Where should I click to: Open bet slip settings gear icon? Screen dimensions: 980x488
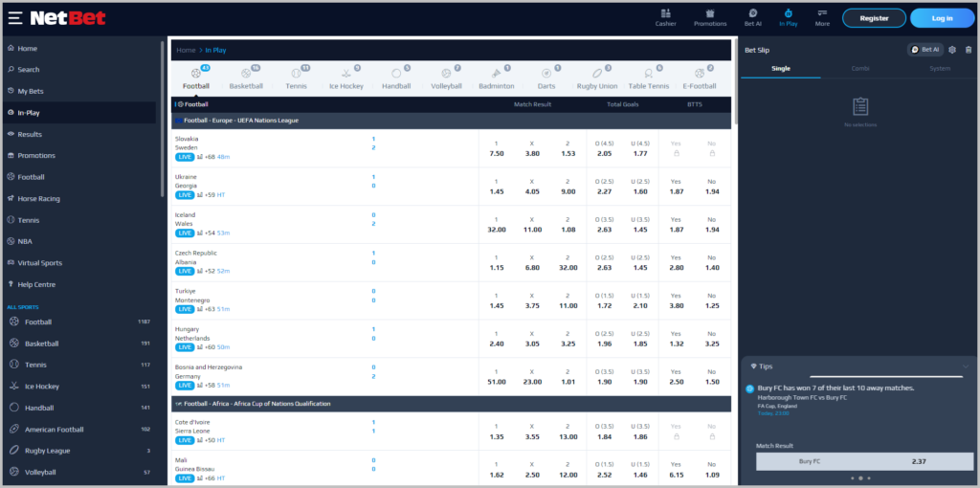pos(952,50)
